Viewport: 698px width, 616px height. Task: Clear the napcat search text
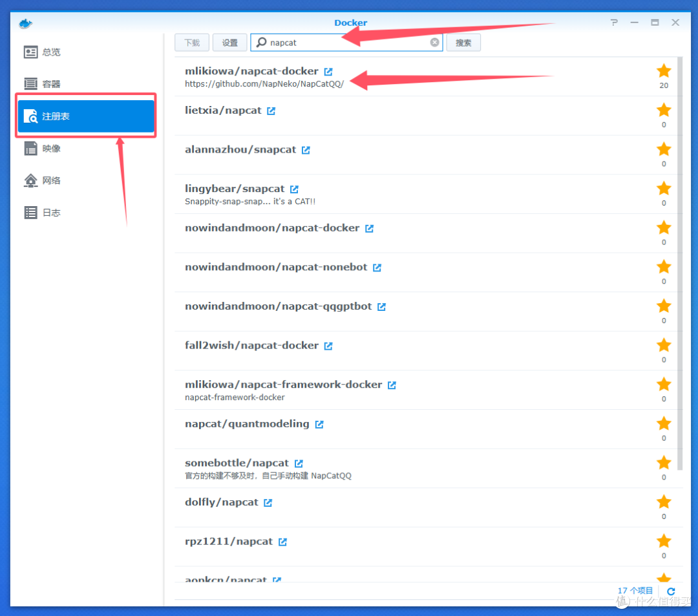tap(434, 42)
